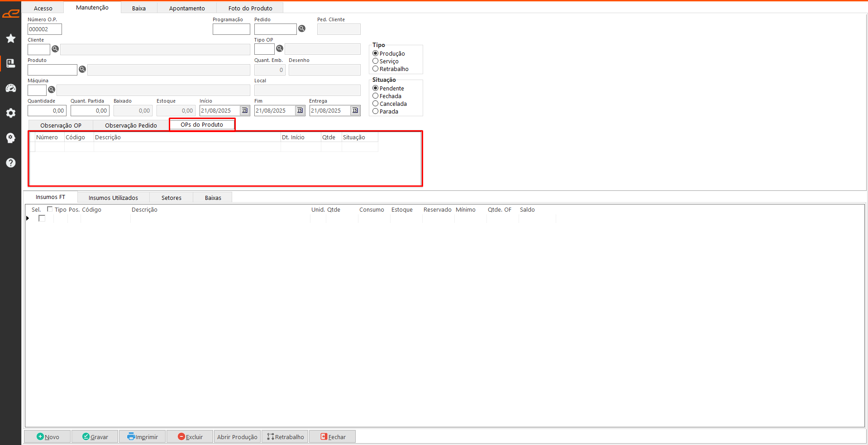The image size is (868, 445).
Task: Click the Gravar button
Action: [95, 437]
